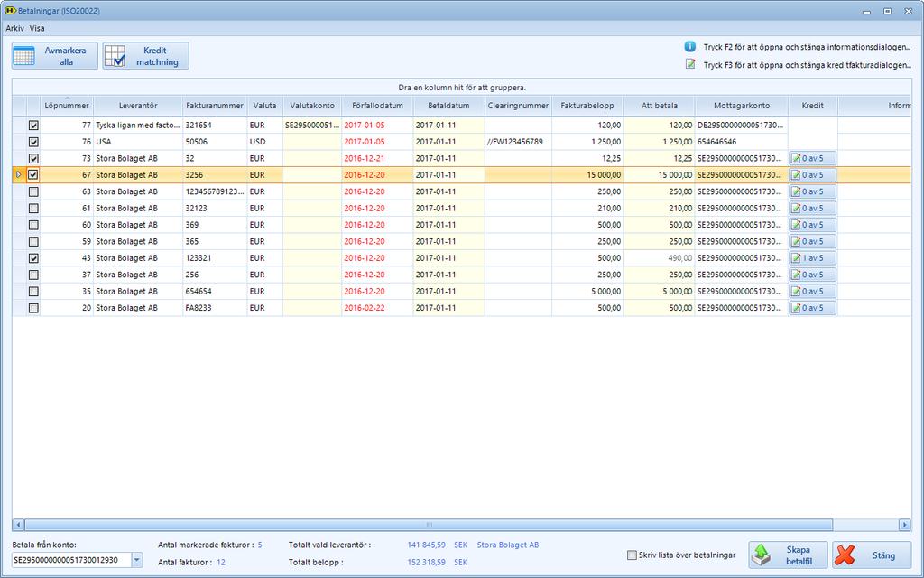Click Valutakonto cell SE295000051...
Image resolution: width=924 pixels, height=578 pixels.
(311, 125)
